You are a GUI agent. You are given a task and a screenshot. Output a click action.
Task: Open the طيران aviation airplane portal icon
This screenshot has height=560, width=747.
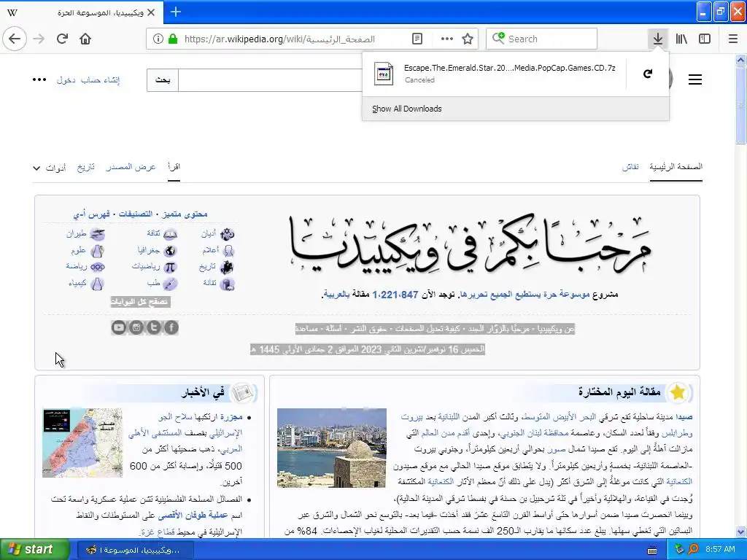click(98, 234)
